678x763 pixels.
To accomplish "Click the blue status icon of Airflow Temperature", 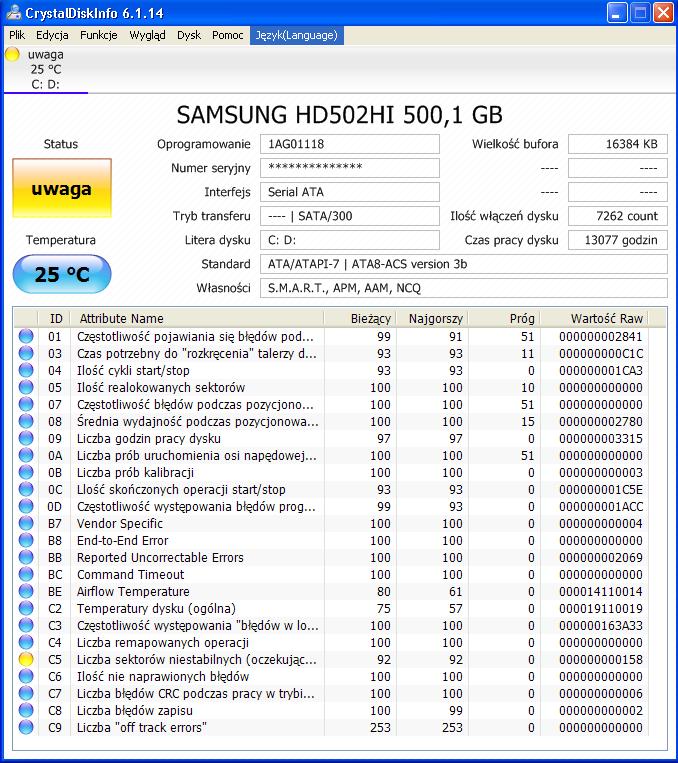I will coord(26,591).
